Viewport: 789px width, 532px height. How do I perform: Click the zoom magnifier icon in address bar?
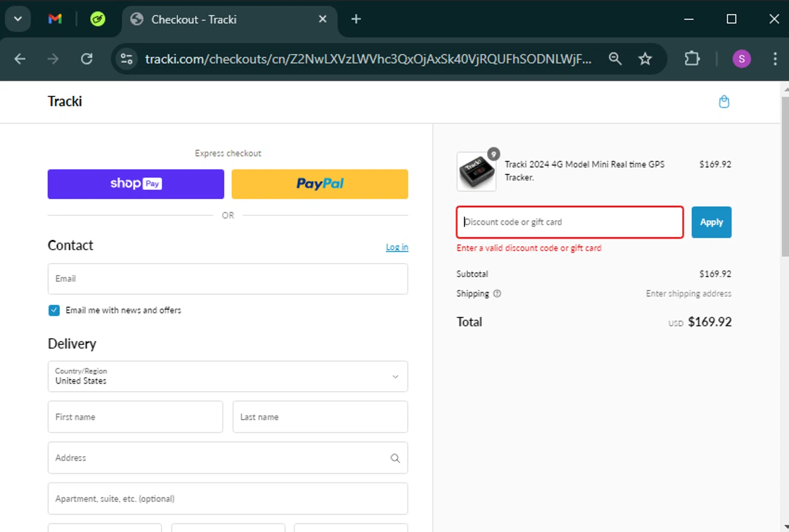pos(615,59)
